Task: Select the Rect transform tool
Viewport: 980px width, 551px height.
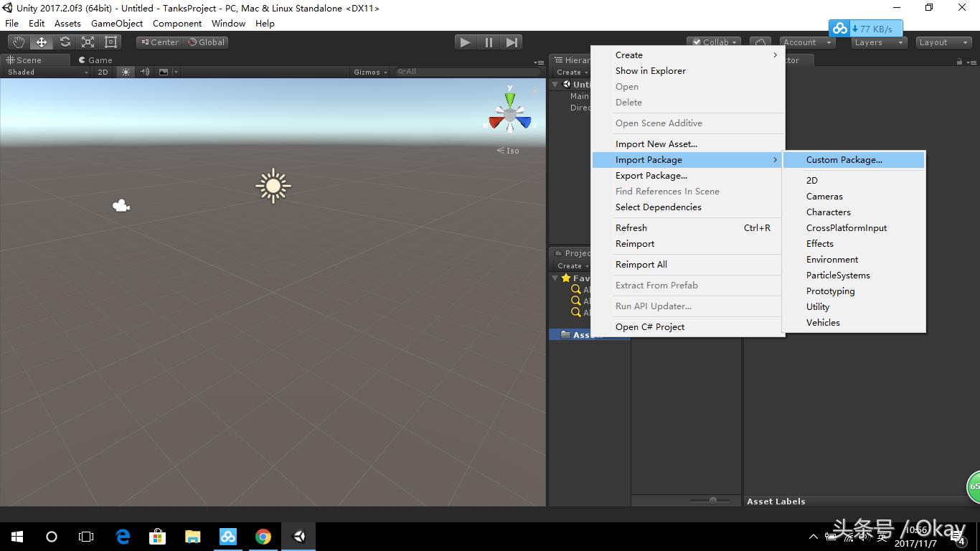Action: pyautogui.click(x=110, y=42)
